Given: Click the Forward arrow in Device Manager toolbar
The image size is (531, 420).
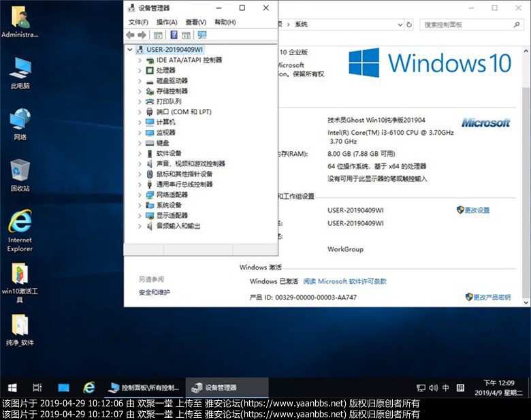Looking at the screenshot, I should coord(142,35).
